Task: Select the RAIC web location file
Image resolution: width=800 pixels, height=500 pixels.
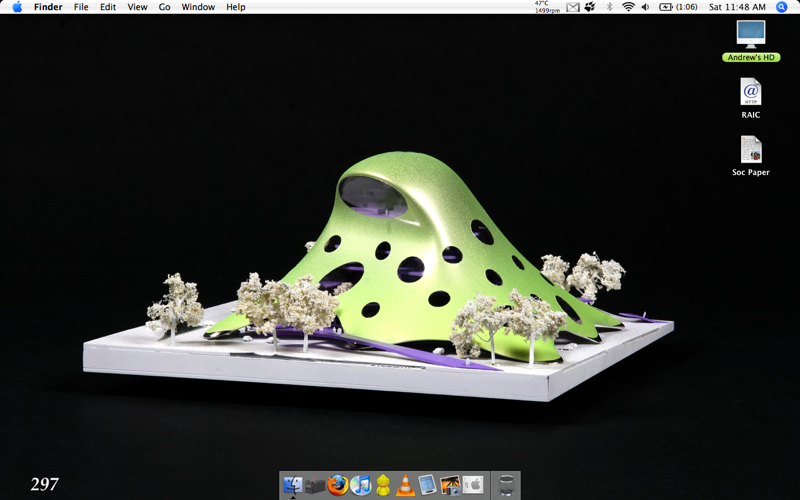Action: [751, 92]
